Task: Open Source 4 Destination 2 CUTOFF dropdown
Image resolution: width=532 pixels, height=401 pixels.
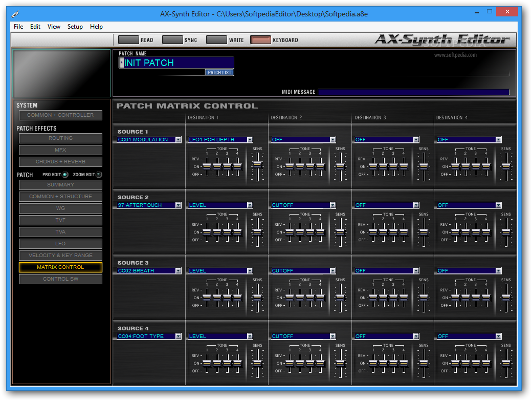Action: pyautogui.click(x=332, y=336)
